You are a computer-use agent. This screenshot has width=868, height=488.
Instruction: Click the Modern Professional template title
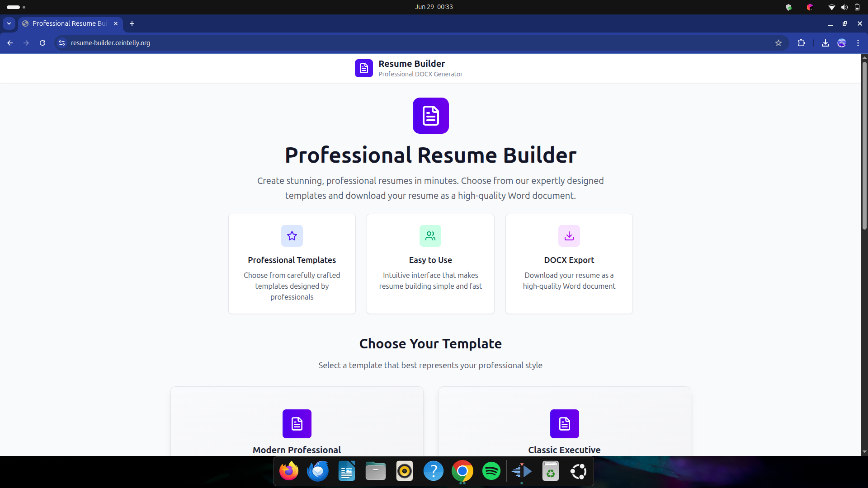click(297, 450)
